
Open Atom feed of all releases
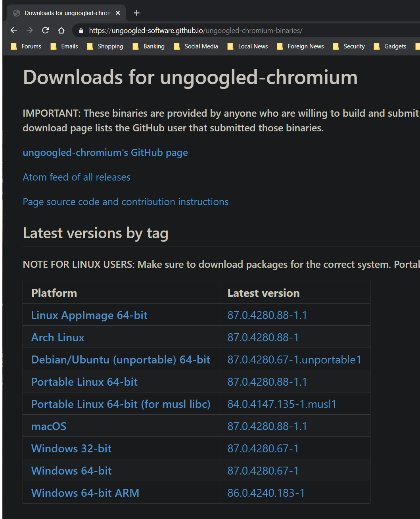77,177
